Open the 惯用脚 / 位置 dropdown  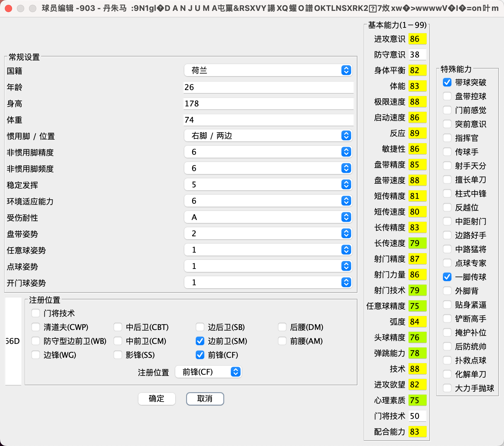click(x=268, y=136)
